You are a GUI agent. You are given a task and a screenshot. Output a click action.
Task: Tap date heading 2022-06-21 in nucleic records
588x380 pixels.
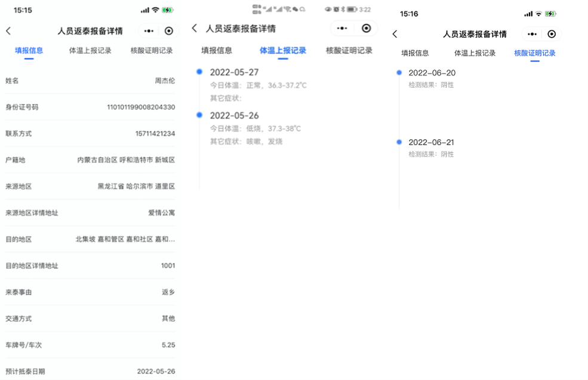tap(431, 142)
